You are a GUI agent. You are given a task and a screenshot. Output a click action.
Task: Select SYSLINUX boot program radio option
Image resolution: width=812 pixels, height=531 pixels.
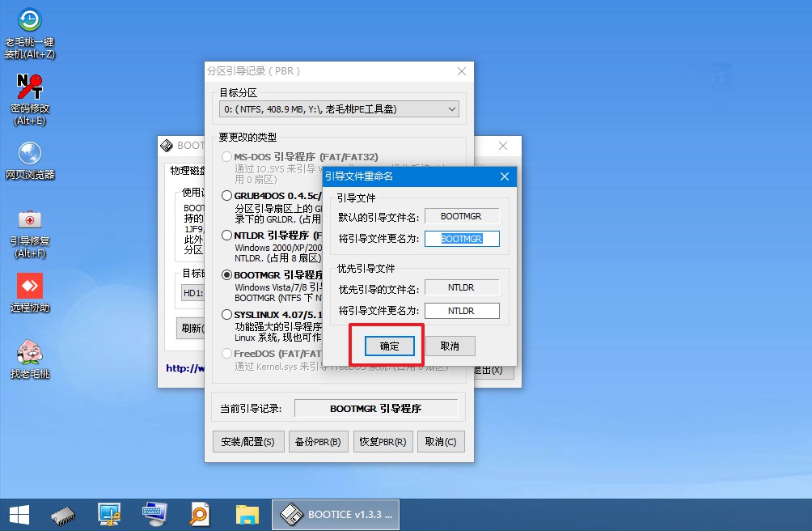point(226,314)
